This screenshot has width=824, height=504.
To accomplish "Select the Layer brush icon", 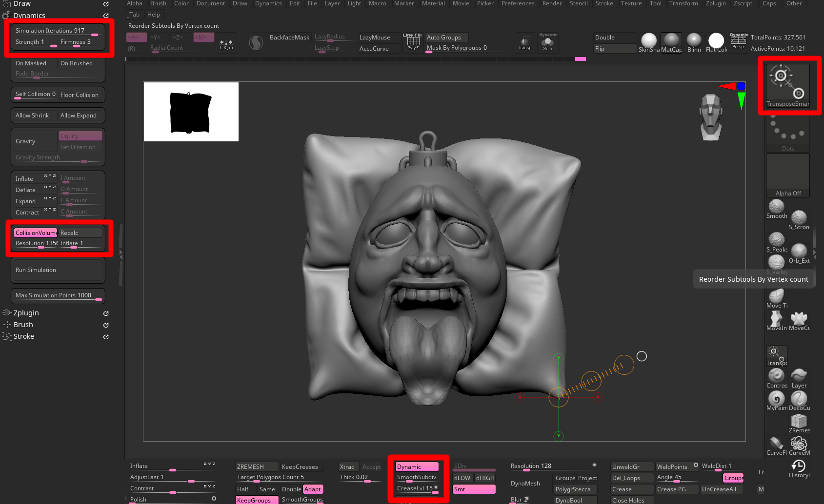I will [799, 378].
